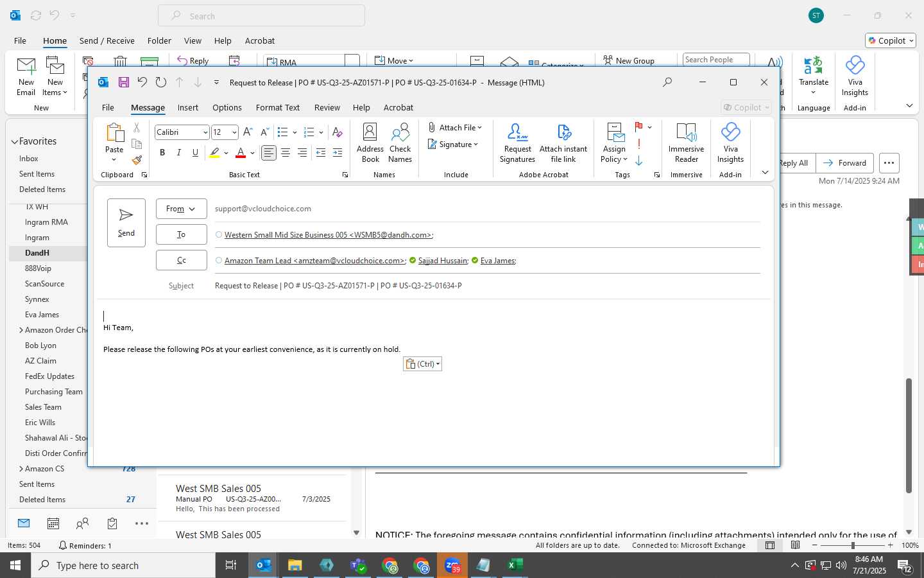Toggle Bold formatting
924x578 pixels.
pos(162,152)
